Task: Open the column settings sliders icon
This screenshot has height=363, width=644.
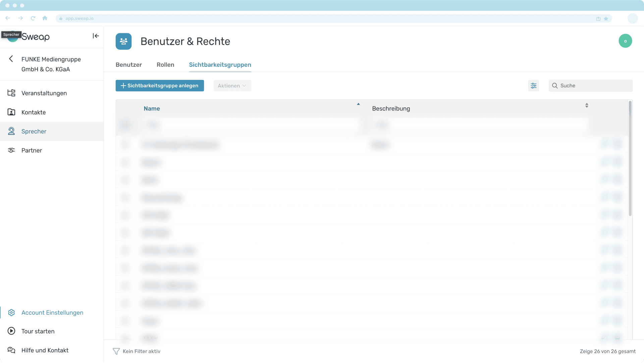Action: click(x=533, y=86)
